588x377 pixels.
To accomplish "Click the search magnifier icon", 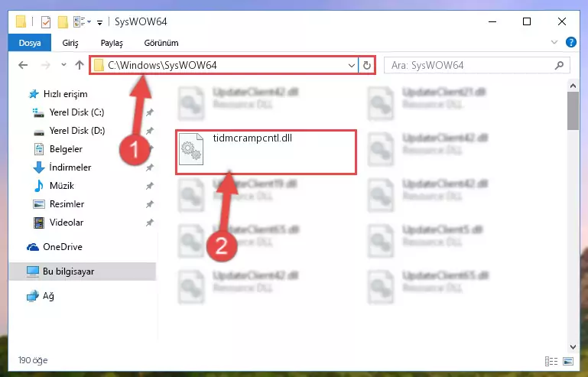I will tap(559, 65).
